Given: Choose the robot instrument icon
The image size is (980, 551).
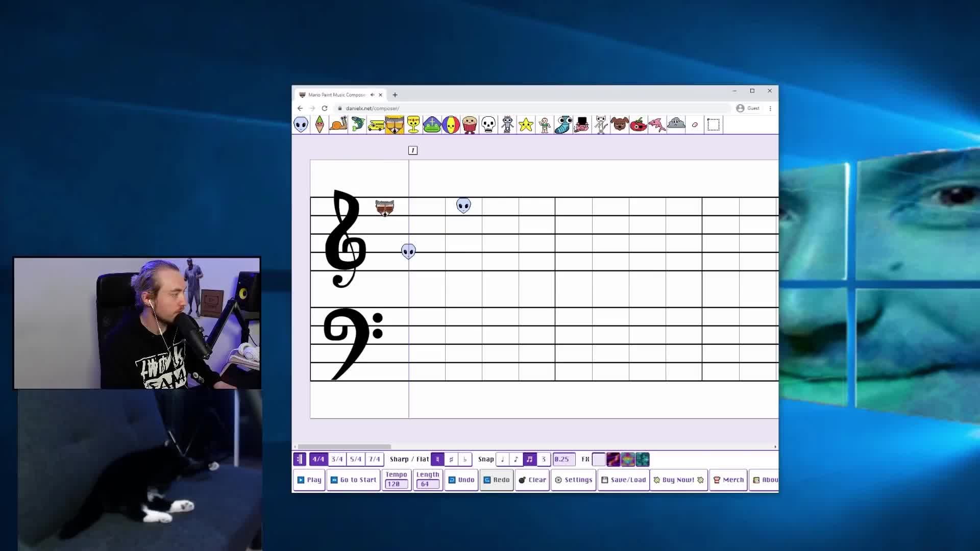Looking at the screenshot, I should coord(507,124).
